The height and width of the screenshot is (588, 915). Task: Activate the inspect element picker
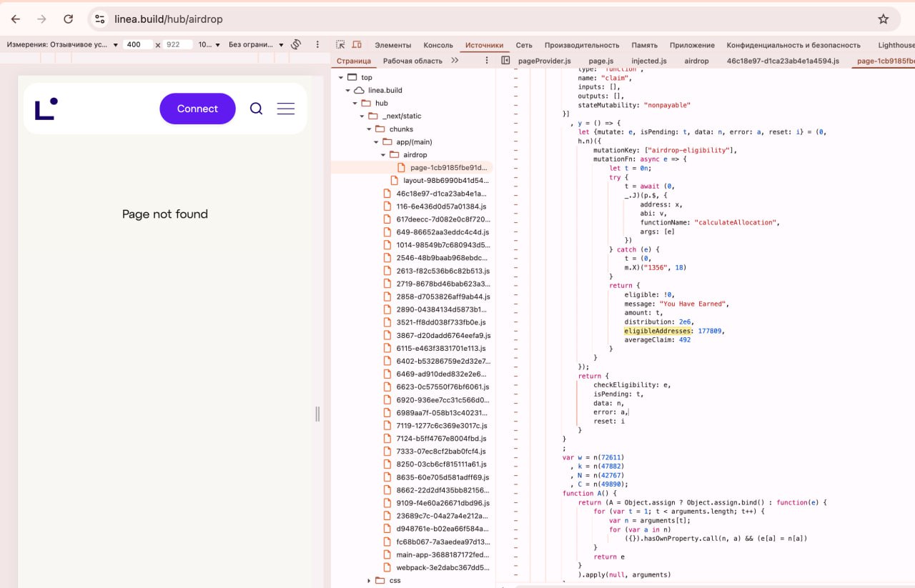coord(340,44)
